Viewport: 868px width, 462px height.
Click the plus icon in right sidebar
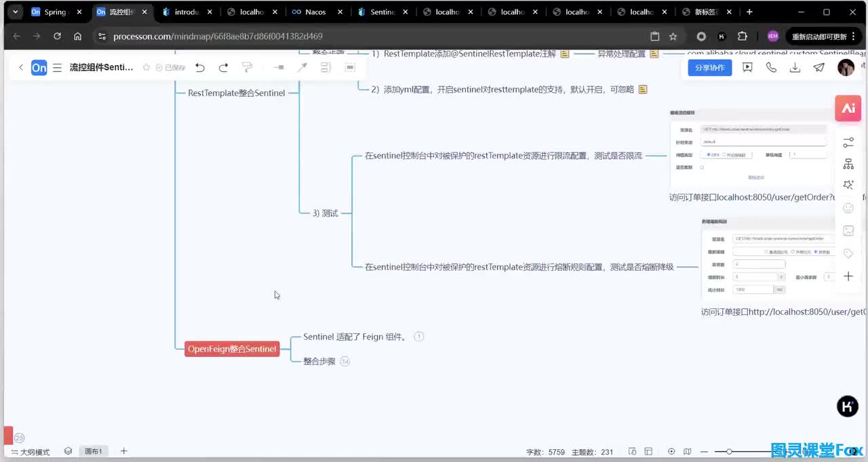(848, 276)
